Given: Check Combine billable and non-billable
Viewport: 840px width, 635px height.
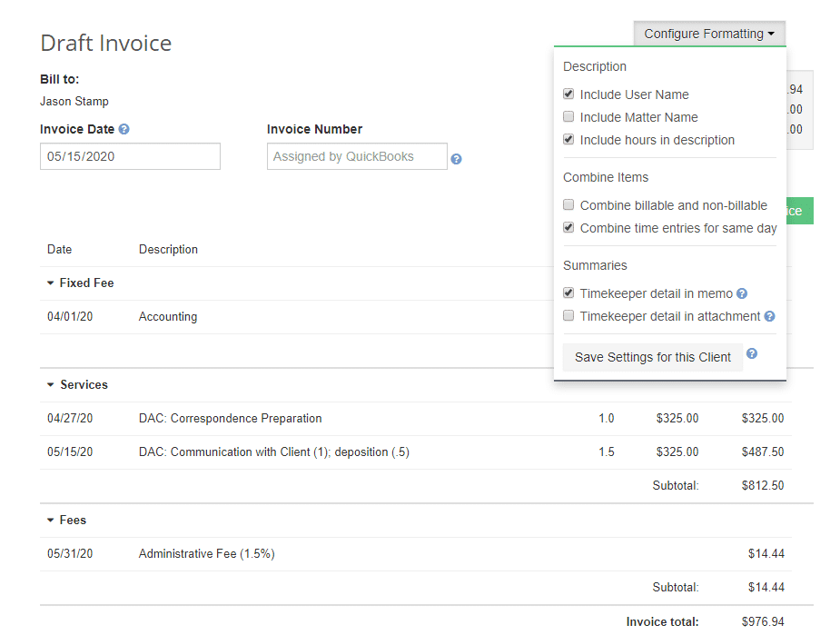Looking at the screenshot, I should 568,205.
